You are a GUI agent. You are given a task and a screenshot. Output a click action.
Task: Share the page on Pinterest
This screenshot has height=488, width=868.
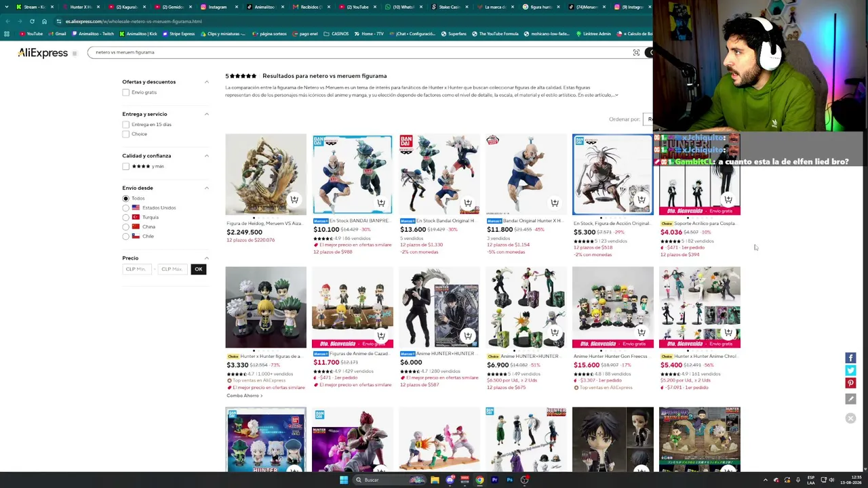pyautogui.click(x=850, y=384)
